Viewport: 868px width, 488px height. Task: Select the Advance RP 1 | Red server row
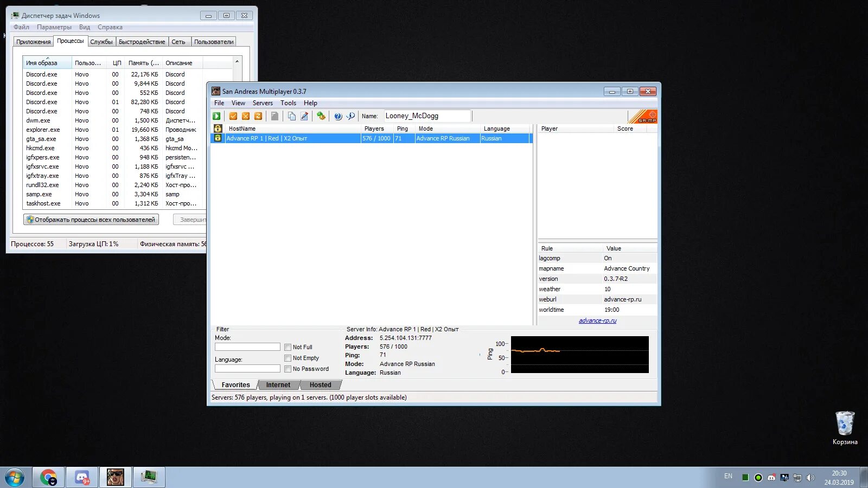click(372, 138)
